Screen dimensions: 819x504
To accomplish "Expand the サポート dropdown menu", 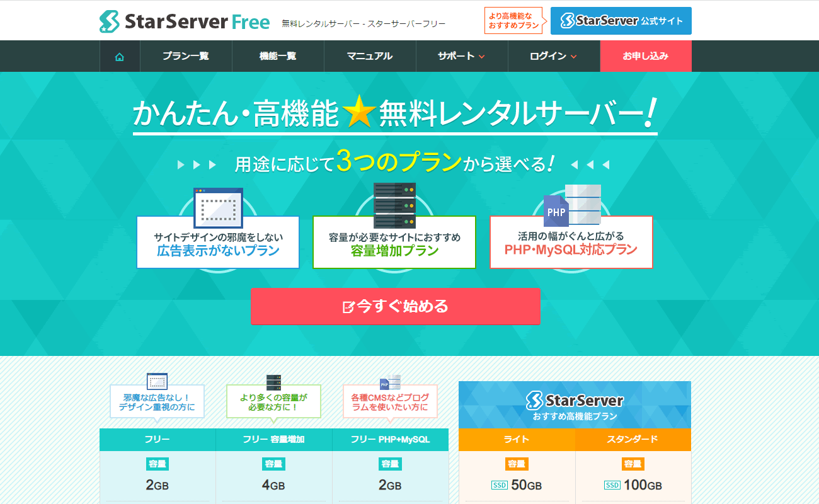I will click(461, 56).
